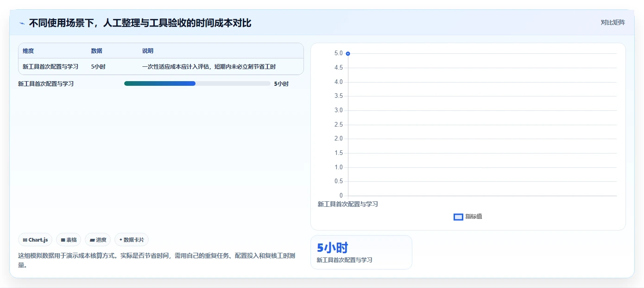
Task: Click the 0 y-axis tick label
Action: pos(341,196)
